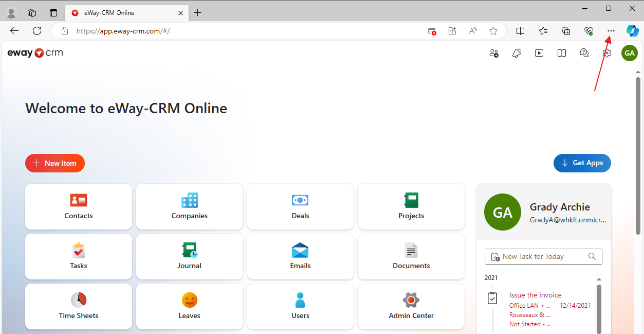Click the invite users icon in header
Viewport: 644px width, 334px height.
tap(494, 53)
